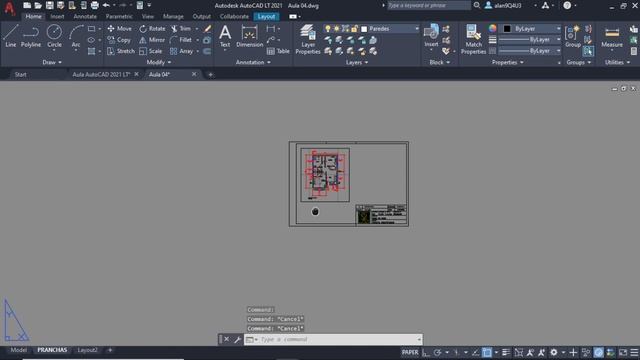Toggle clean screen icon in status bar
This screenshot has height=360, width=640.
(623, 352)
